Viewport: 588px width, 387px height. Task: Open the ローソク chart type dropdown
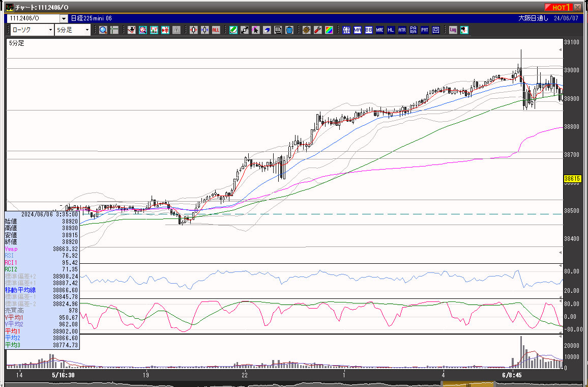click(32, 30)
